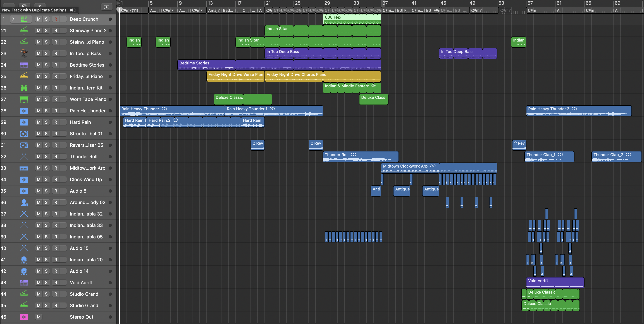Viewport: 644px width, 324px height.
Task: Mute the Deep Crunch track
Action: coord(39,19)
